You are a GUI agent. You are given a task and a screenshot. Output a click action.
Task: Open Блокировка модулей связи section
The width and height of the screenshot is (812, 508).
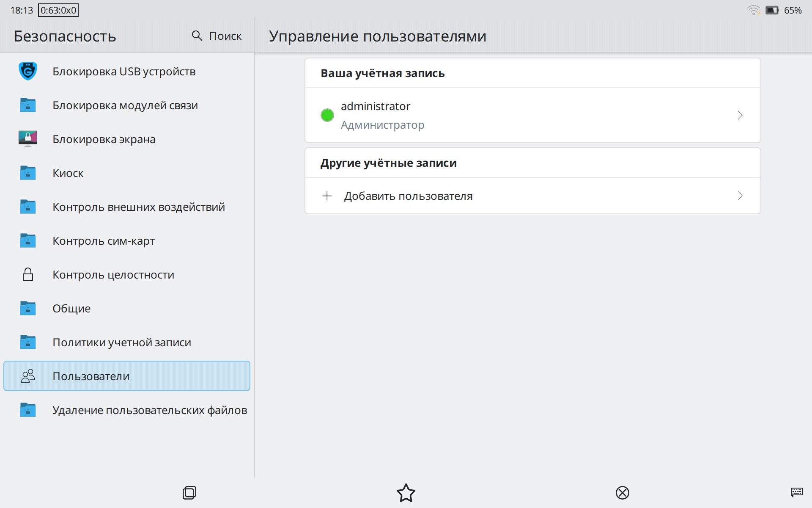point(125,105)
